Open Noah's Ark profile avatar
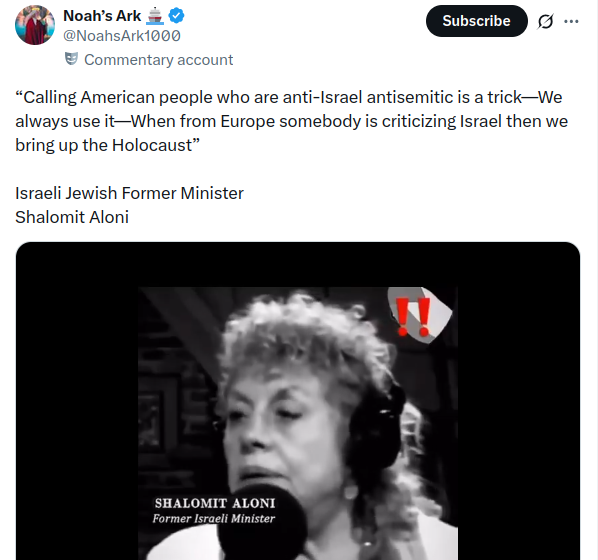Image resolution: width=598 pixels, height=560 pixels. point(35,25)
